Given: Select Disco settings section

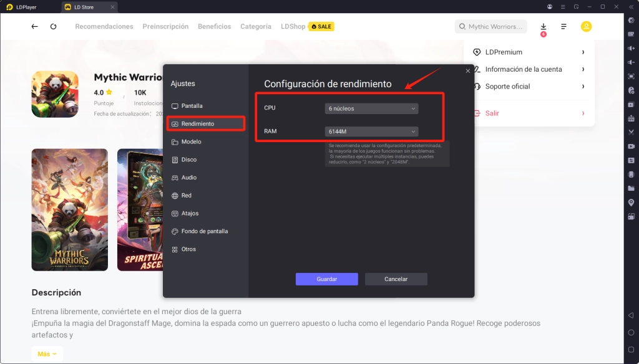Looking at the screenshot, I should (x=206, y=160).
